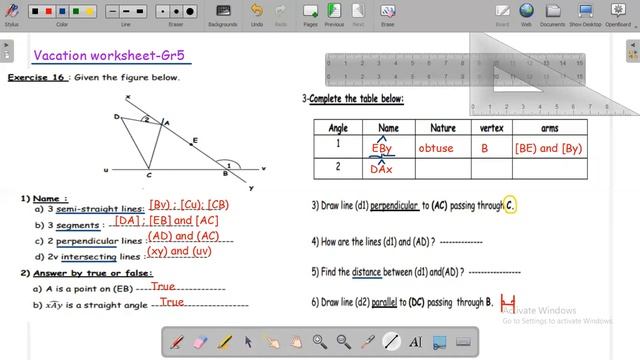Select the arrow Selector tool
Viewport: 640px width, 360px height.
click(x=248, y=342)
